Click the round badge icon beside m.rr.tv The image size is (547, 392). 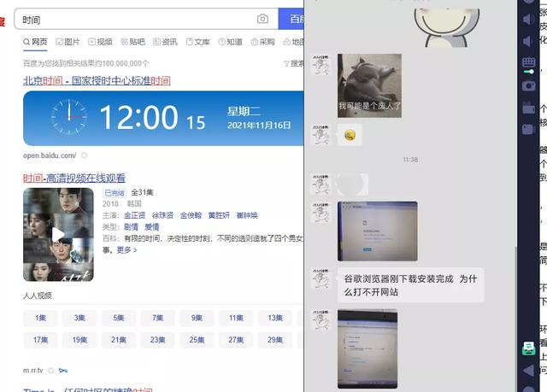pos(51,371)
